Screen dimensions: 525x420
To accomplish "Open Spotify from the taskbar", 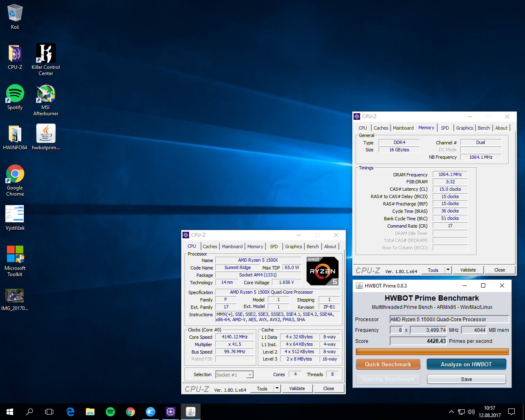I will [110, 412].
